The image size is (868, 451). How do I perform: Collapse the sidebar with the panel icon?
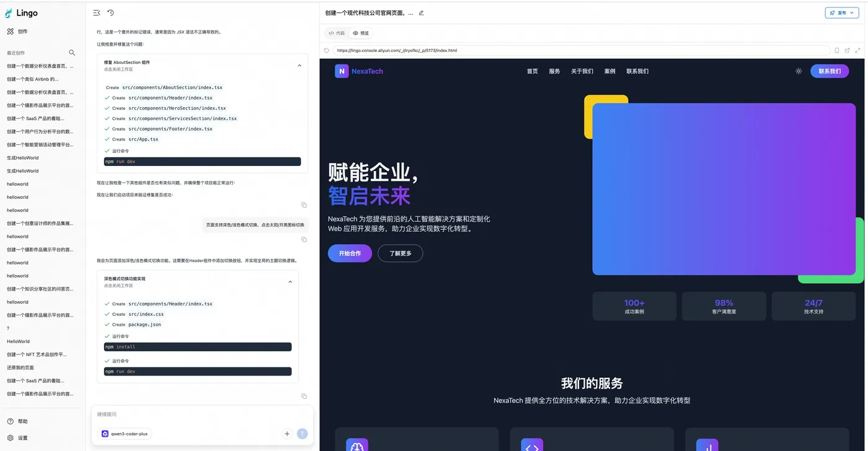click(97, 12)
